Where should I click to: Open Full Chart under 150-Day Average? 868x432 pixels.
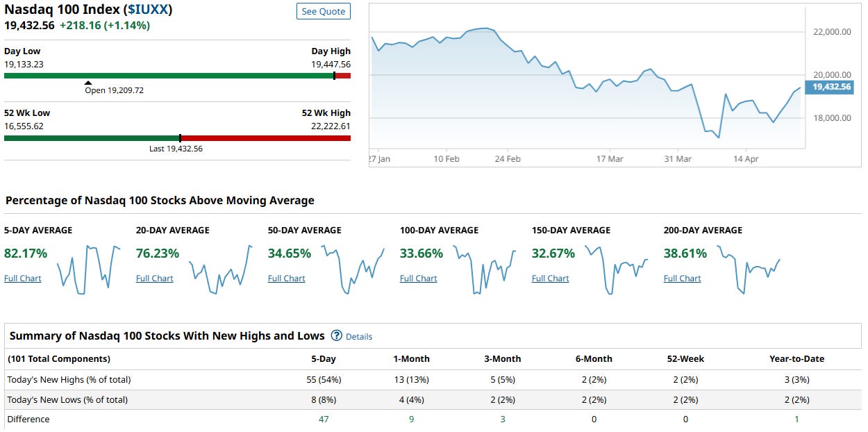tap(550, 279)
